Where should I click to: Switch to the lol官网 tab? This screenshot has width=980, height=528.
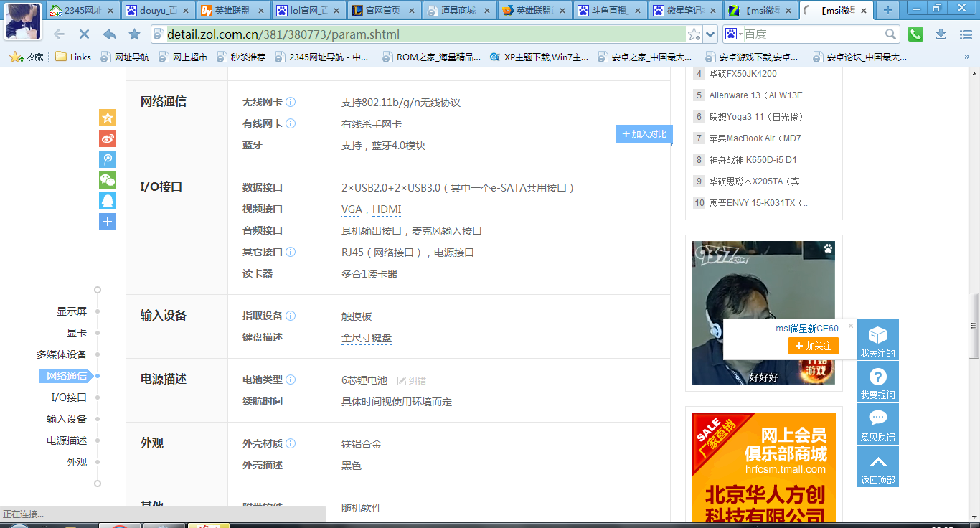308,11
